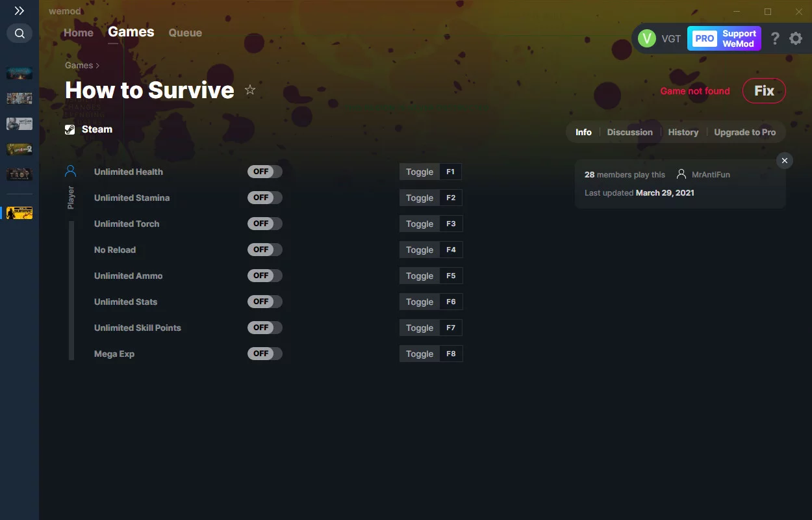Click Toggle button for Unlimited Stamina
Image resolution: width=812 pixels, height=520 pixels.
(420, 198)
